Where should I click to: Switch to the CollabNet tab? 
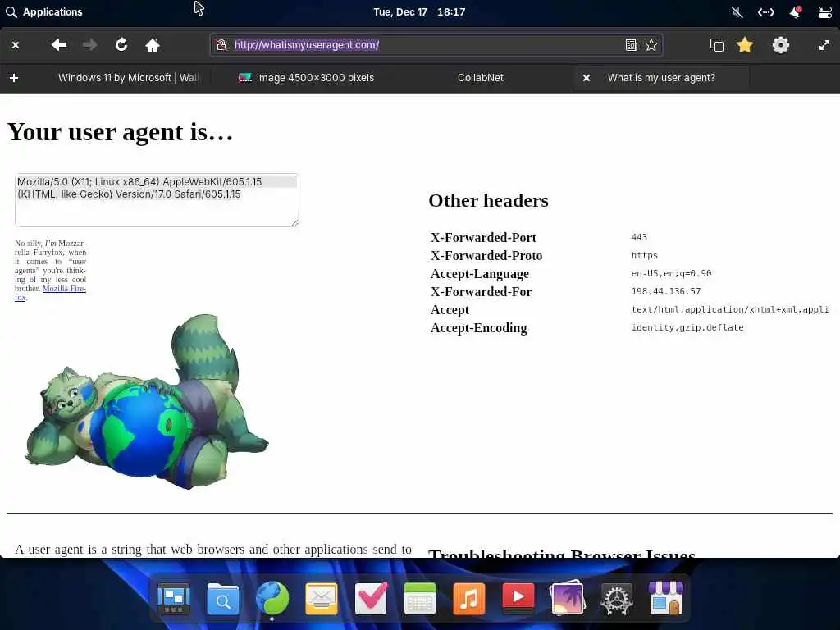pyautogui.click(x=481, y=78)
